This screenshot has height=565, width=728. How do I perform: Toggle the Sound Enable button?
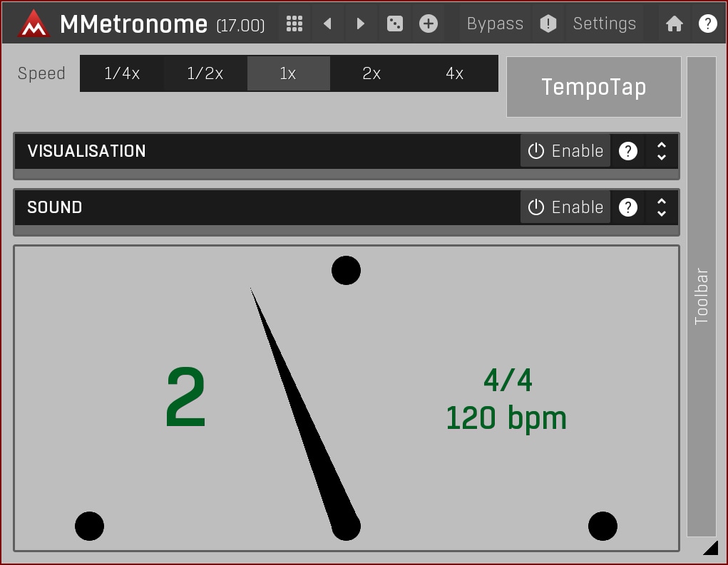click(x=565, y=207)
